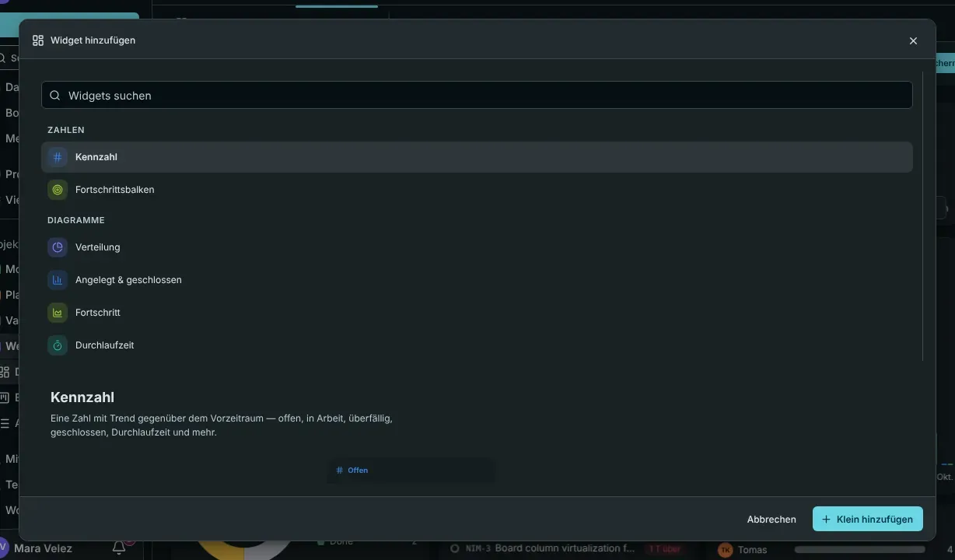The width and height of the screenshot is (955, 560).
Task: Select the Durchlaufzeit stopwatch icon
Action: [x=58, y=345]
